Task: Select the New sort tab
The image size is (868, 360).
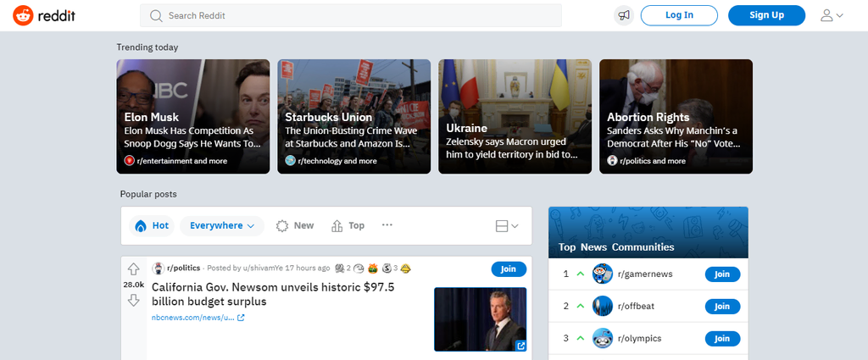Action: click(295, 225)
